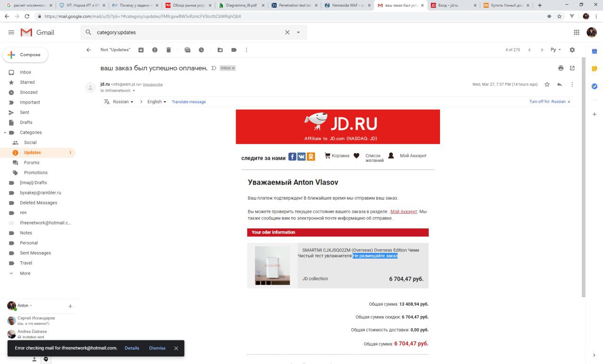Open Google Tasks side panel icon
Image resolution: width=603 pixels, height=364 pixels.
[x=595, y=86]
